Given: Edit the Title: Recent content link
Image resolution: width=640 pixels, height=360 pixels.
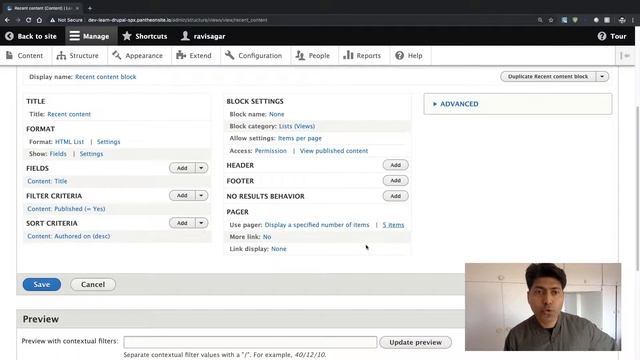Looking at the screenshot, I should pos(69,114).
